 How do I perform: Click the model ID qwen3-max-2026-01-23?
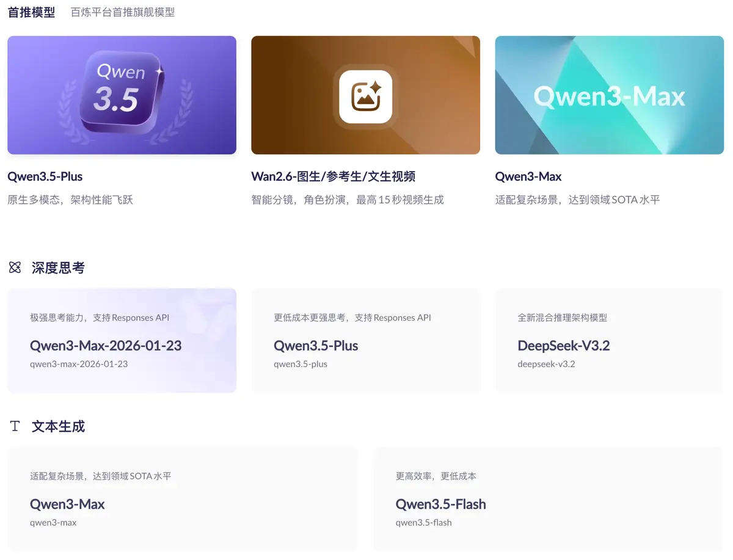pyautogui.click(x=79, y=364)
